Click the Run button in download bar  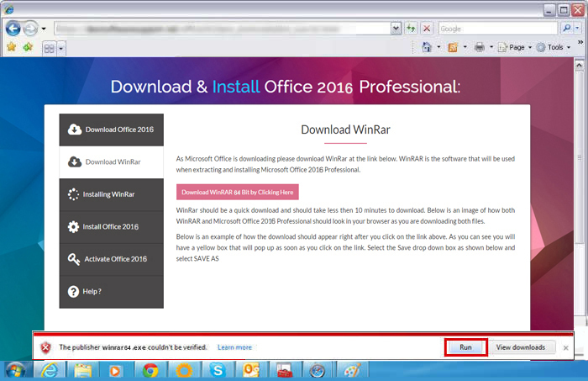click(x=465, y=347)
